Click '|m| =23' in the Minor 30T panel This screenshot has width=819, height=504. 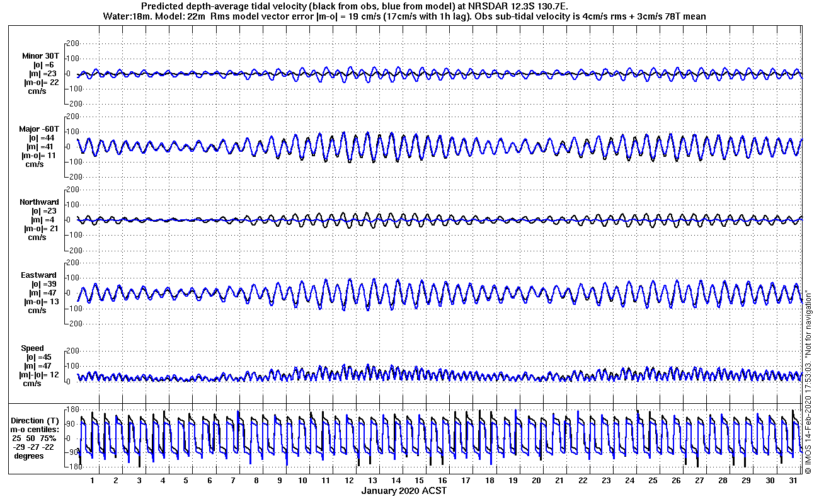point(43,74)
